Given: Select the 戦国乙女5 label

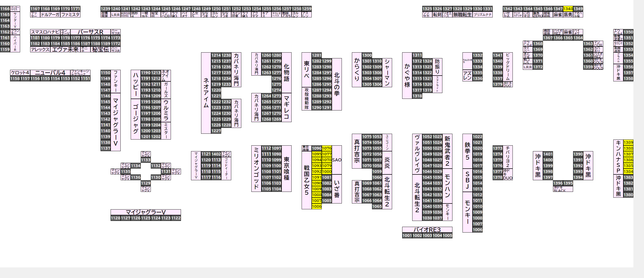Looking at the screenshot, I should 307,180.
